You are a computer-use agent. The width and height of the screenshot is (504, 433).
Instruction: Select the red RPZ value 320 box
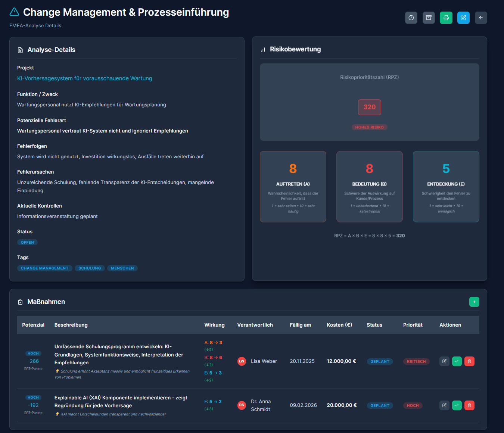(369, 107)
